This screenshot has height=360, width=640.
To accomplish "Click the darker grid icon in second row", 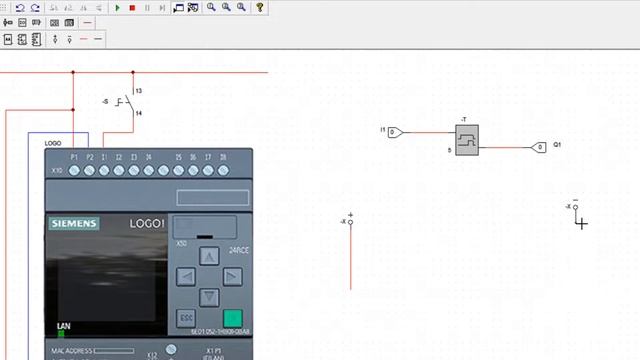I will tap(69, 23).
